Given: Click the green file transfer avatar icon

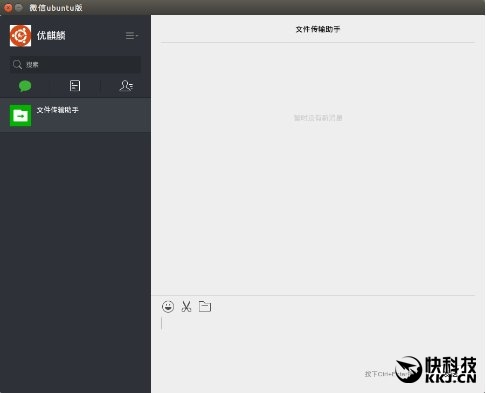Looking at the screenshot, I should pyautogui.click(x=20, y=116).
